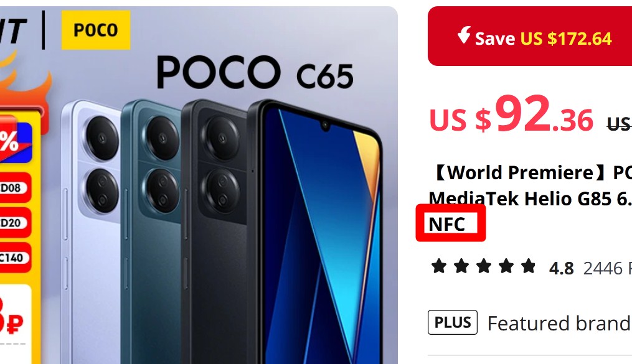632x364 pixels.
Task: Click the 4.8 rating score
Action: click(x=561, y=268)
